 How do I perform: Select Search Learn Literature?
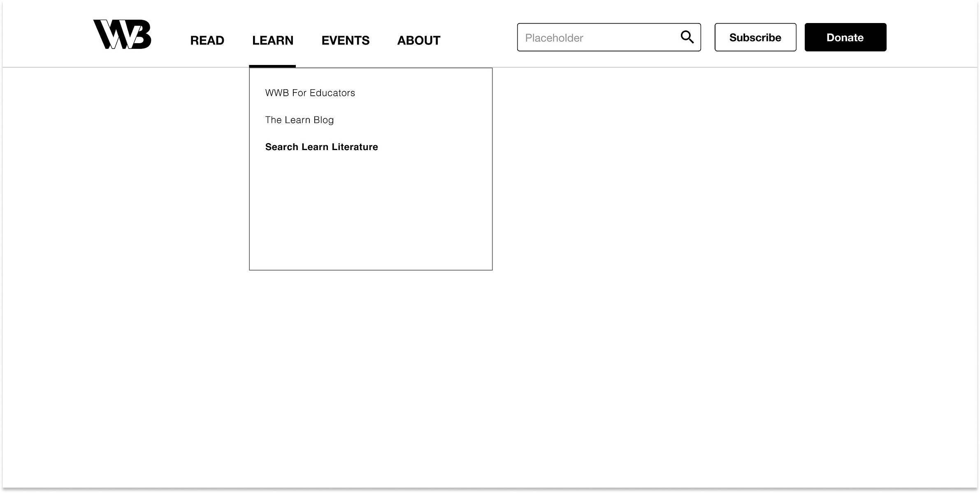(321, 147)
